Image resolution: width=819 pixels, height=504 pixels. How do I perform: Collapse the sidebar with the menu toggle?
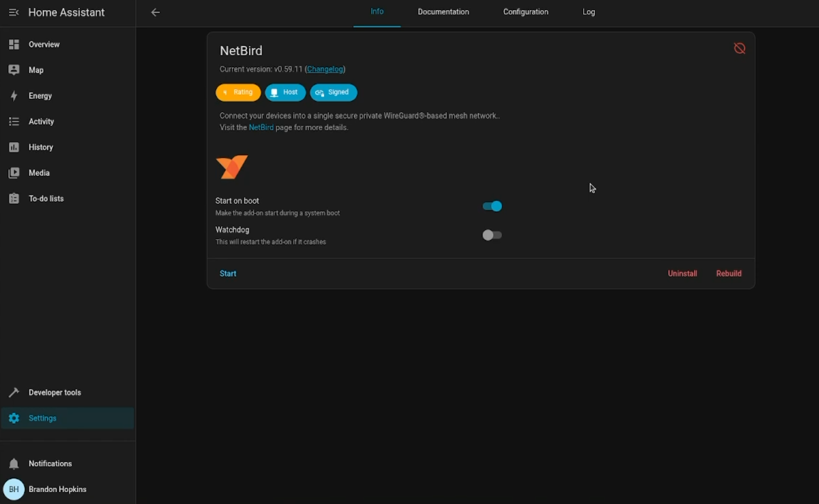point(13,12)
